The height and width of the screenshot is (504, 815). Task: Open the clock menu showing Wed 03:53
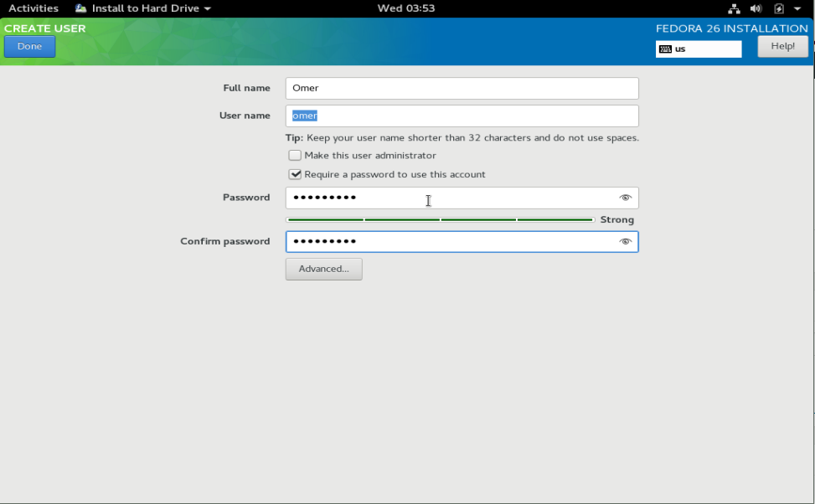(x=406, y=8)
